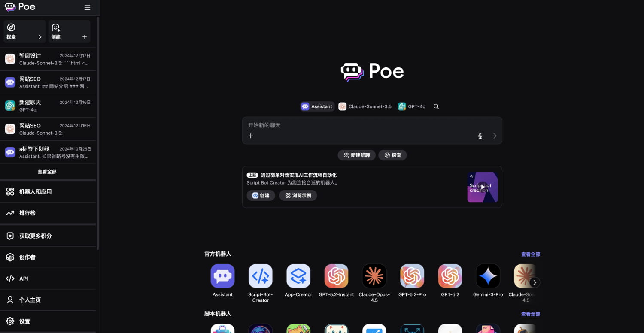
Task: Click the 新建群聊 button
Action: (356, 155)
